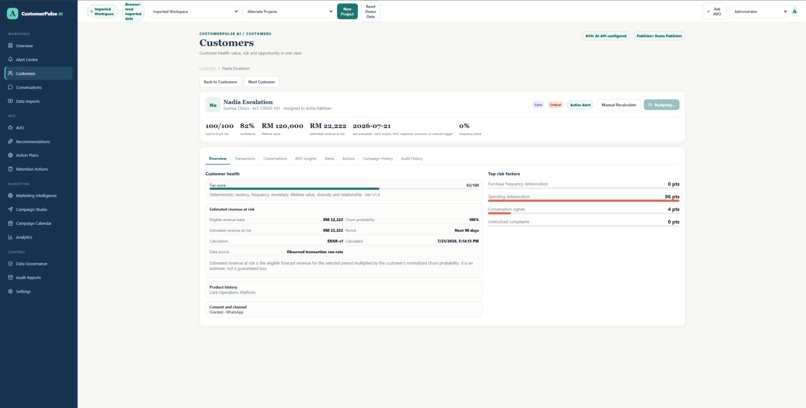Open Retention Actions clipboard icon

(x=10, y=169)
